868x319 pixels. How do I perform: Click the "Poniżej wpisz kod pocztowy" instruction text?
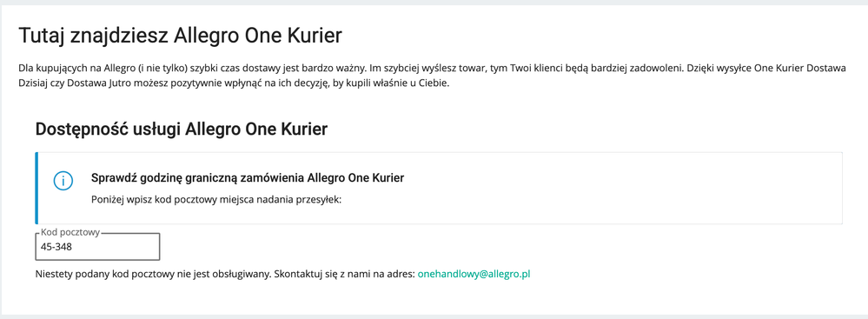coord(216,199)
